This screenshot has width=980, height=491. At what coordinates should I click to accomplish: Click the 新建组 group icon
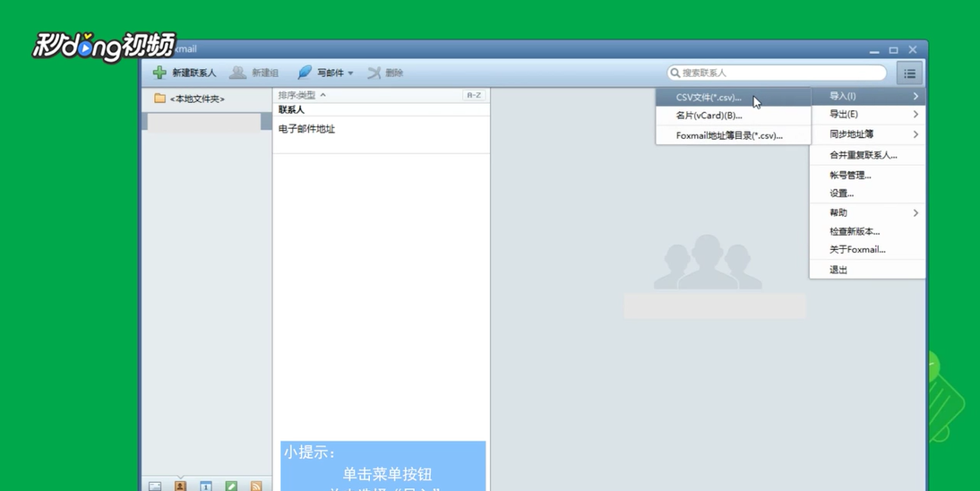[x=237, y=73]
